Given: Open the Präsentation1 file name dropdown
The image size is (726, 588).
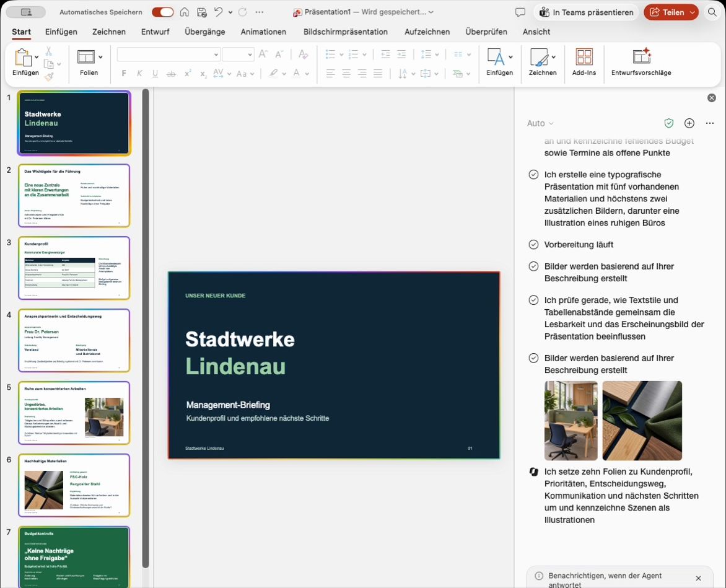Looking at the screenshot, I should click(431, 12).
